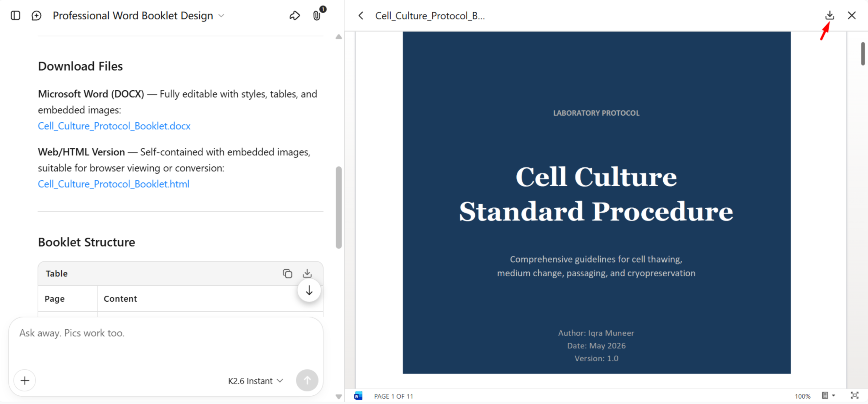The image size is (868, 404).
Task: Click the chat scrollbar thumb
Action: coord(339,207)
